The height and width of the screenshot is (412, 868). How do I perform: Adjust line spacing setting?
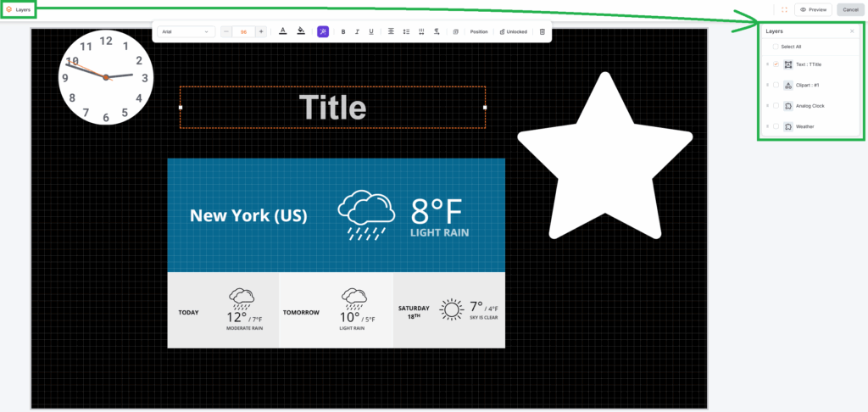[407, 31]
